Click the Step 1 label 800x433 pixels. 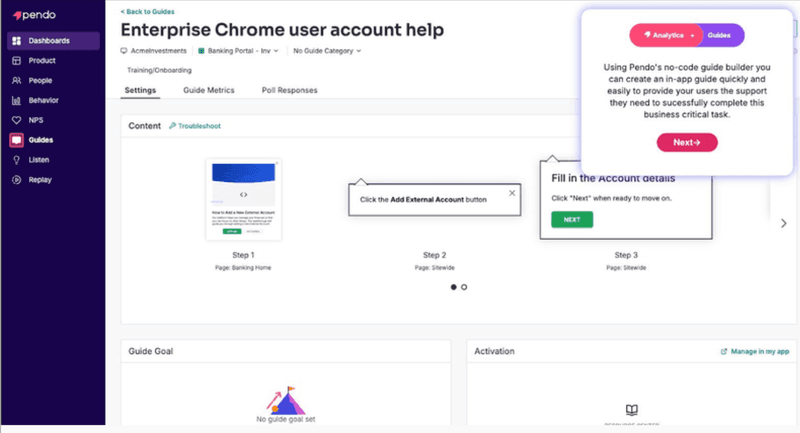pos(243,255)
